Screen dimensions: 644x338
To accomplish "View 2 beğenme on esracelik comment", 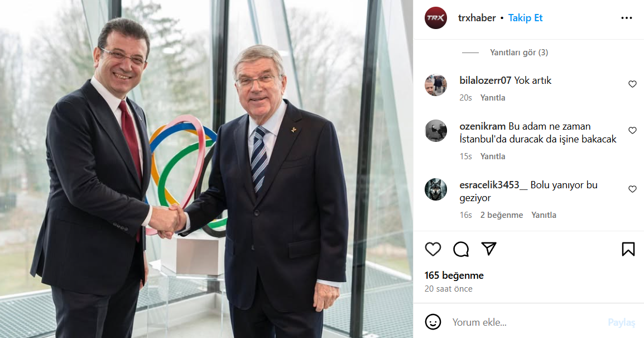I will coord(502,215).
